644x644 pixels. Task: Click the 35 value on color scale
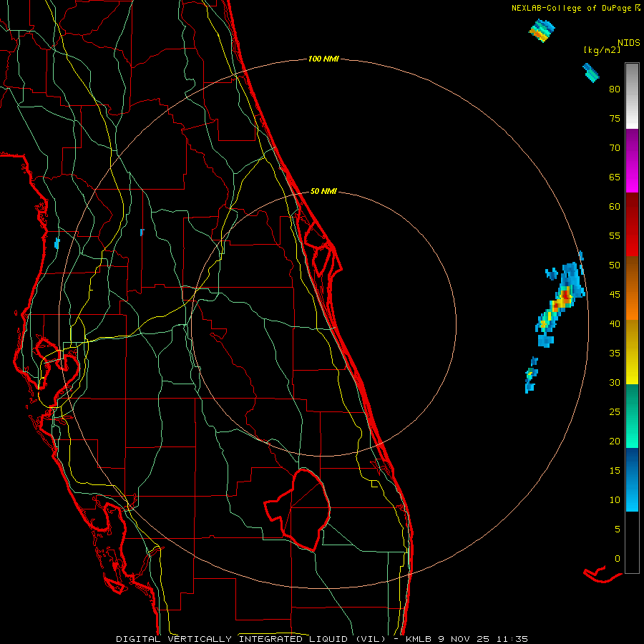click(615, 353)
